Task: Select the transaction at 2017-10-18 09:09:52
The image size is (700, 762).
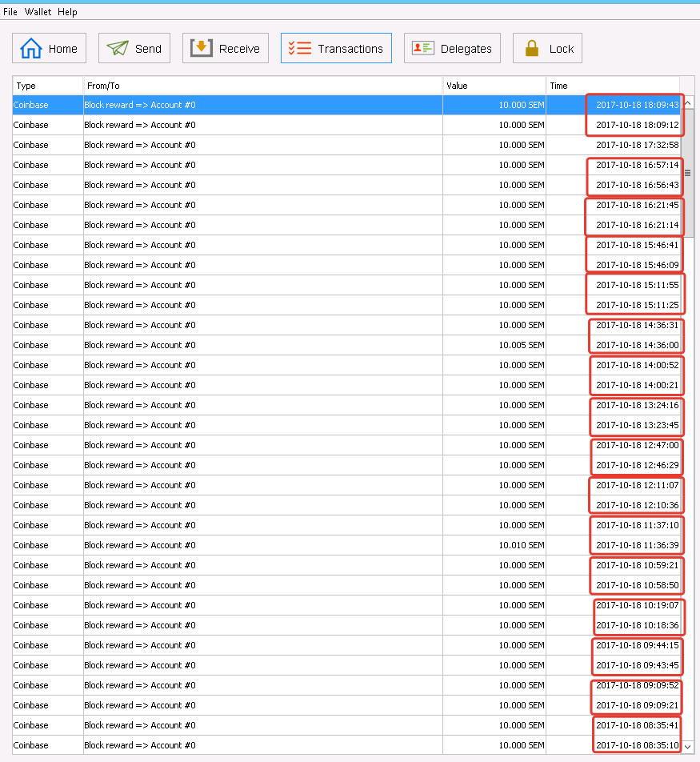Action: pos(346,685)
